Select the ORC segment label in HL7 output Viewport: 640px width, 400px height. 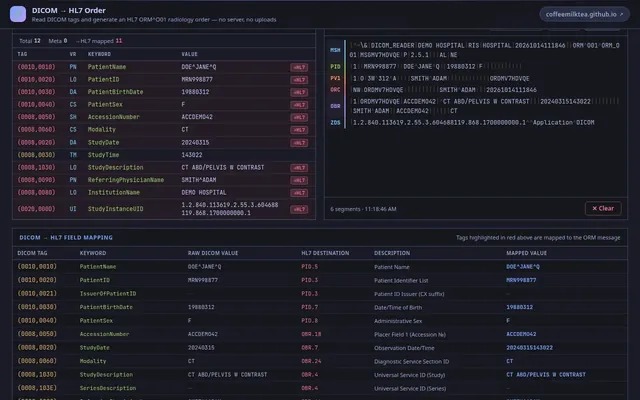pyautogui.click(x=335, y=90)
